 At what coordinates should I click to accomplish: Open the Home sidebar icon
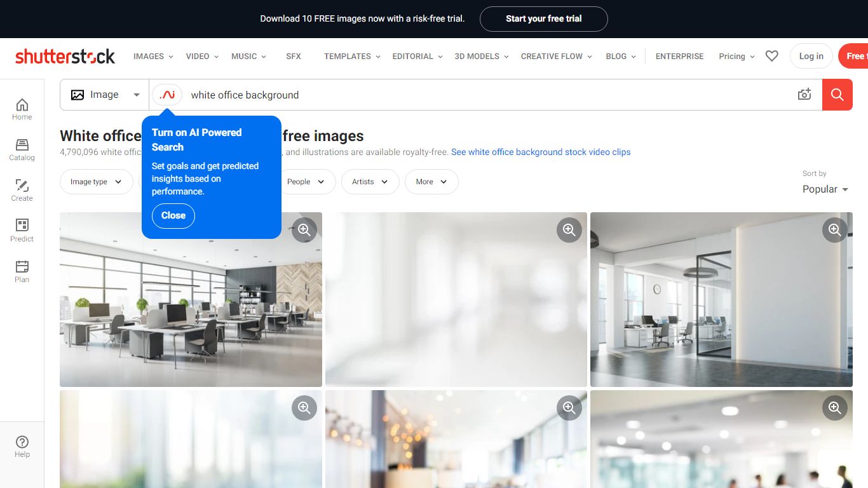pyautogui.click(x=22, y=109)
